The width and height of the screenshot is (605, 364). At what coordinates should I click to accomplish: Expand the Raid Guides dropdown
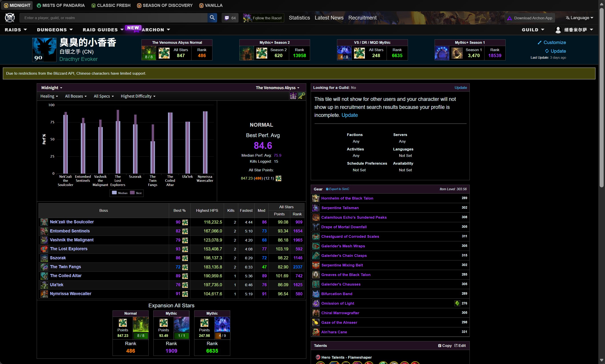point(103,30)
